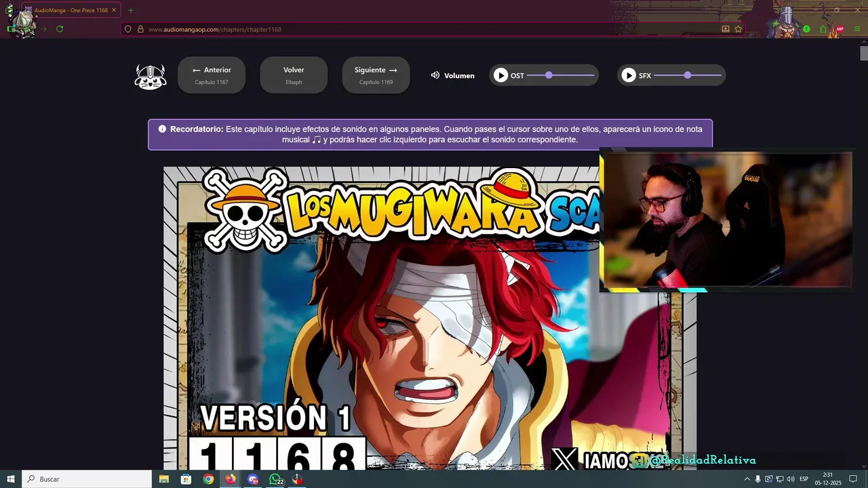Click the Recordatorio info icon
The image size is (868, 488).
click(162, 129)
